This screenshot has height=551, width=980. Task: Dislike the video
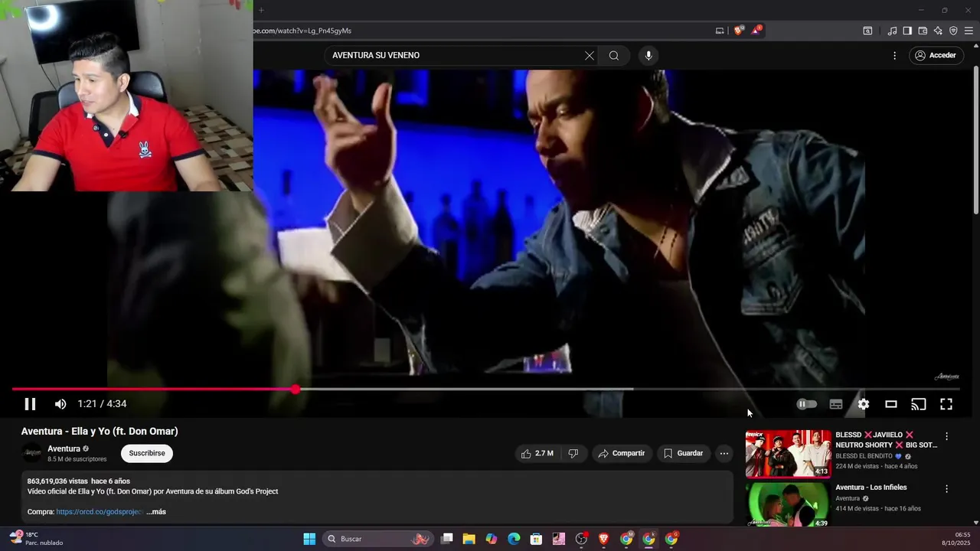(573, 453)
